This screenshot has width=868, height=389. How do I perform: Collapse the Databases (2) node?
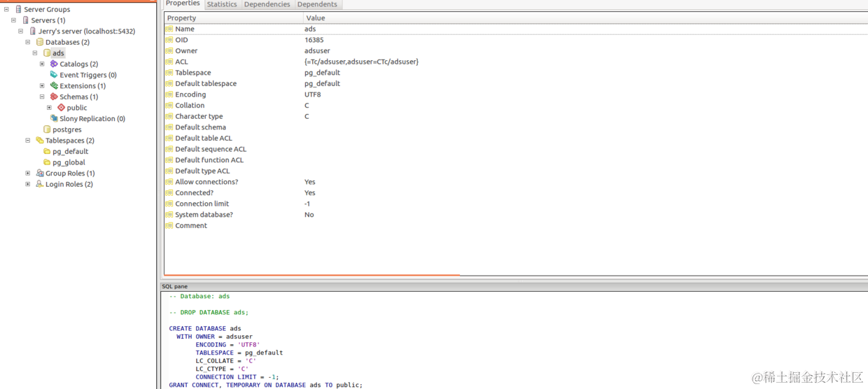[28, 42]
